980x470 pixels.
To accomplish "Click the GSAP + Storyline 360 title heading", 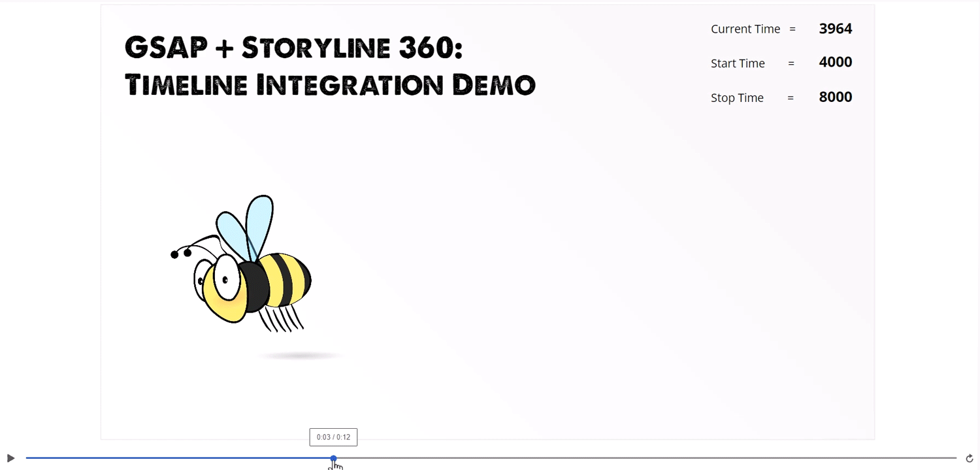I will (x=293, y=46).
